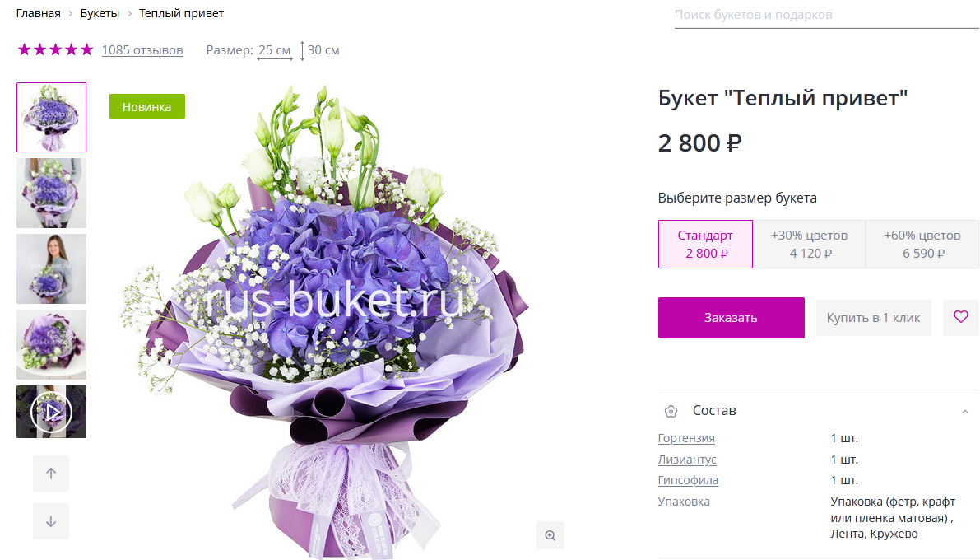
Task: Select thumbnail of woman holding bouquet
Action: coord(51,269)
